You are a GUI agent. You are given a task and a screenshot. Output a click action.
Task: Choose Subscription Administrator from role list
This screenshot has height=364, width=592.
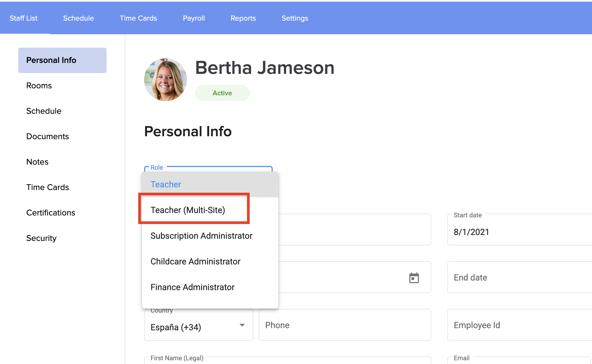point(201,236)
